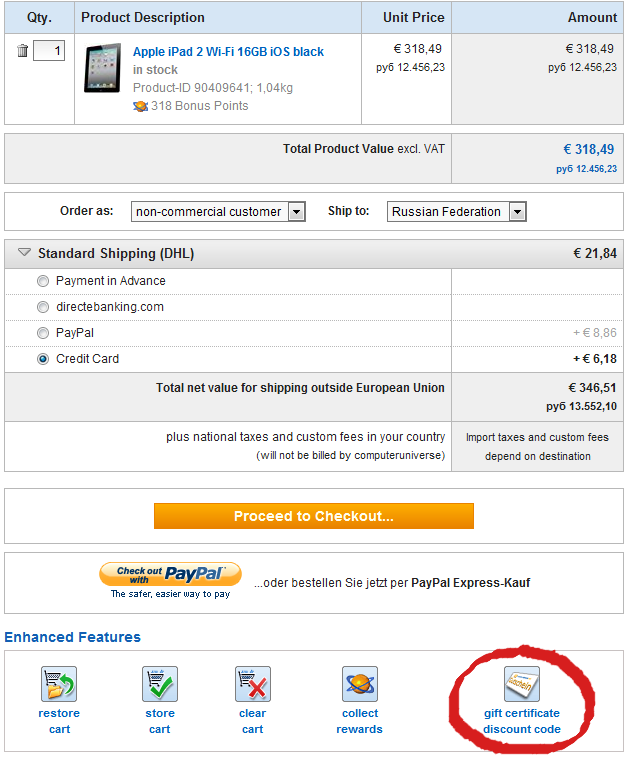Click the bonus points icon

click(140, 106)
